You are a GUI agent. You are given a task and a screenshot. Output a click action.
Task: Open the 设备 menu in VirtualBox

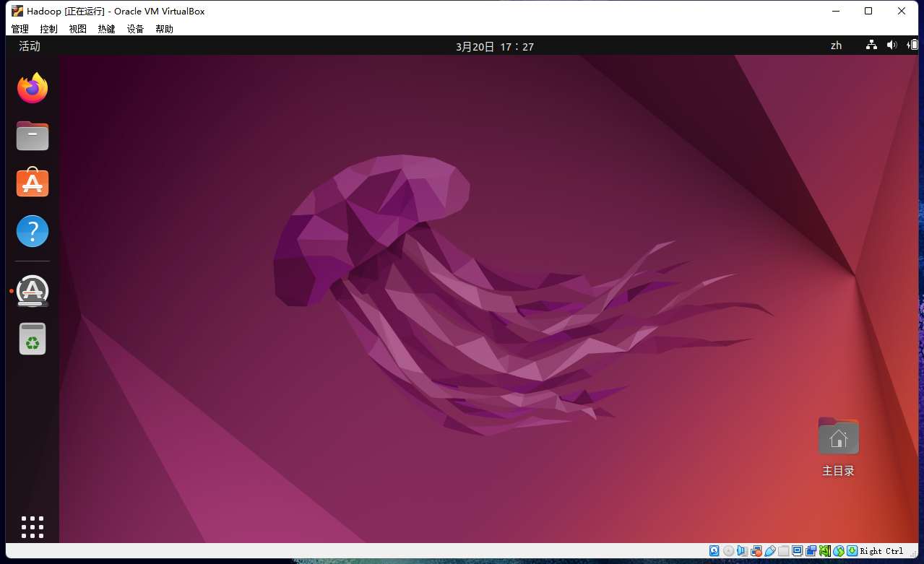(x=136, y=29)
